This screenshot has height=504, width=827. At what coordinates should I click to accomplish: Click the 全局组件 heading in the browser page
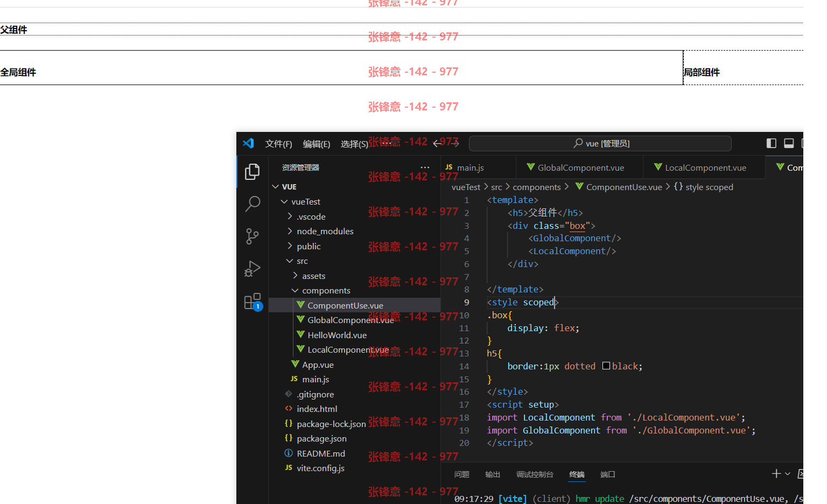(18, 72)
